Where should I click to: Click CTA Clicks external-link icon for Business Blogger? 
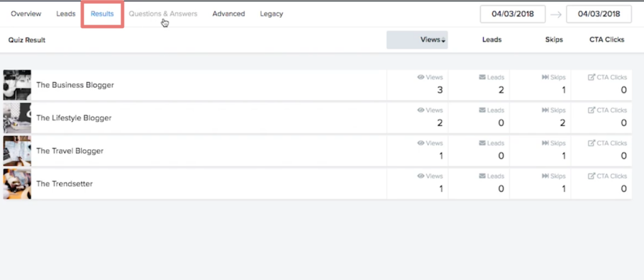591,77
